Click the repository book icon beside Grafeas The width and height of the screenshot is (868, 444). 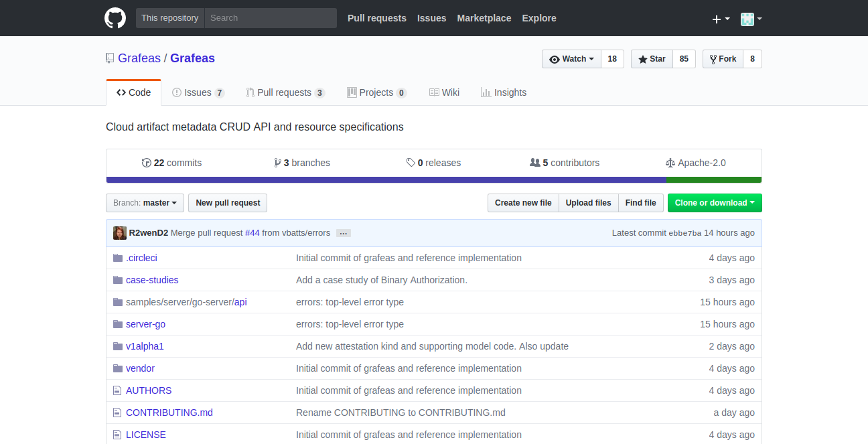[x=110, y=58]
